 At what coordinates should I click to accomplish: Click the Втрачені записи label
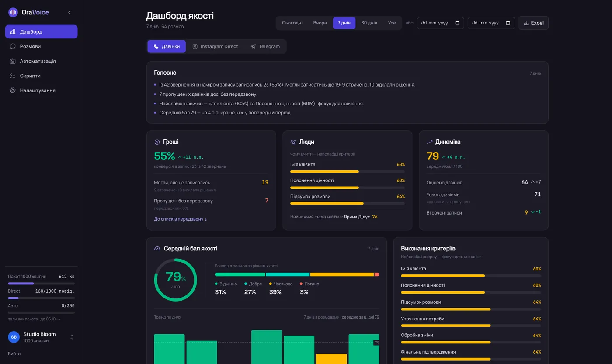pos(444,213)
